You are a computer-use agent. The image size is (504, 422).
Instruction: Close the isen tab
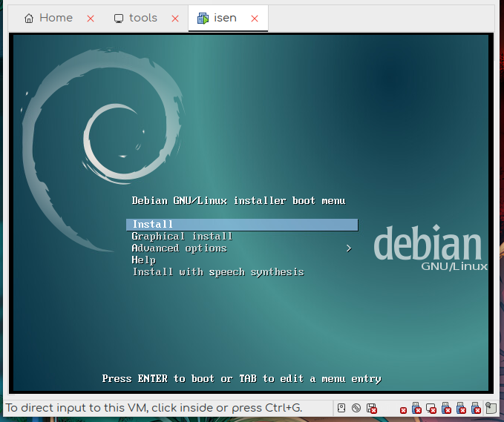coord(255,19)
